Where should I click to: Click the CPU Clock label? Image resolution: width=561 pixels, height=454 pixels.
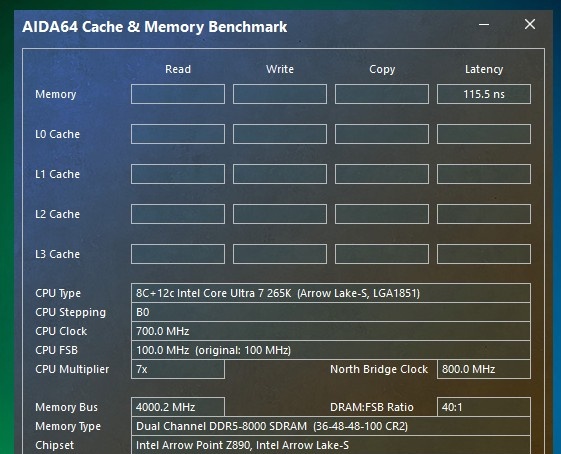pos(61,331)
